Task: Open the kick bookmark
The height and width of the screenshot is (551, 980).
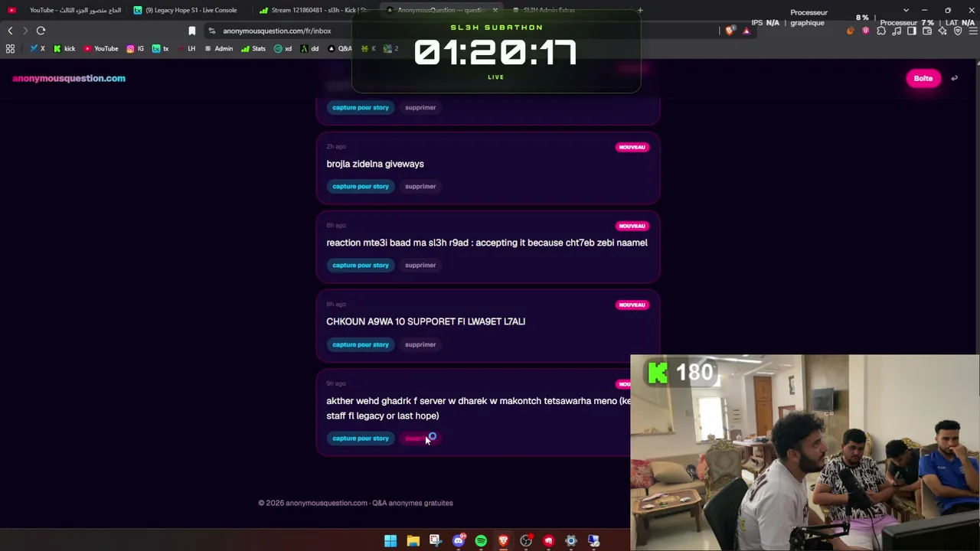Action: click(64, 48)
